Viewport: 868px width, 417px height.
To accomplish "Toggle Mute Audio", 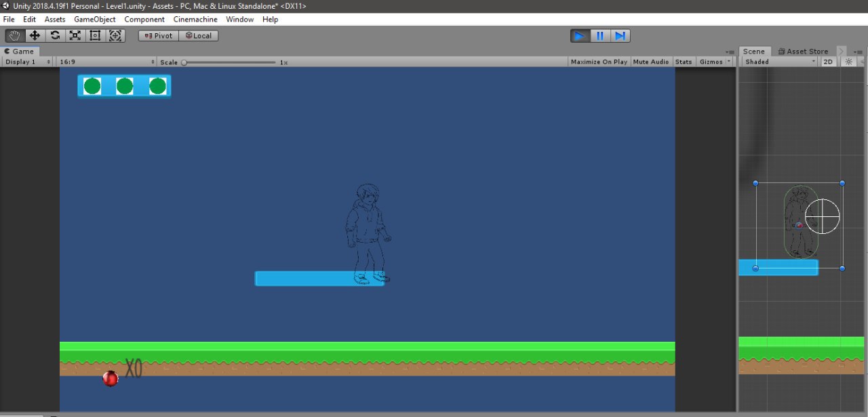I will click(651, 62).
